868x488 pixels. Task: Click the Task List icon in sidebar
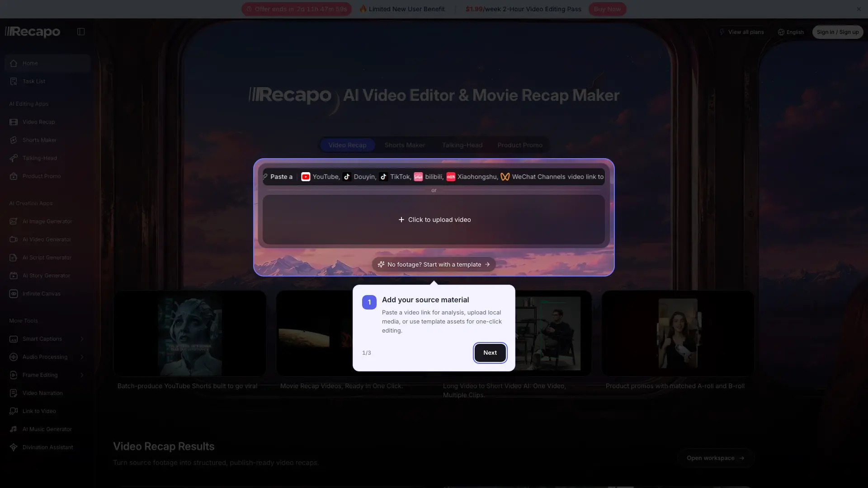14,81
